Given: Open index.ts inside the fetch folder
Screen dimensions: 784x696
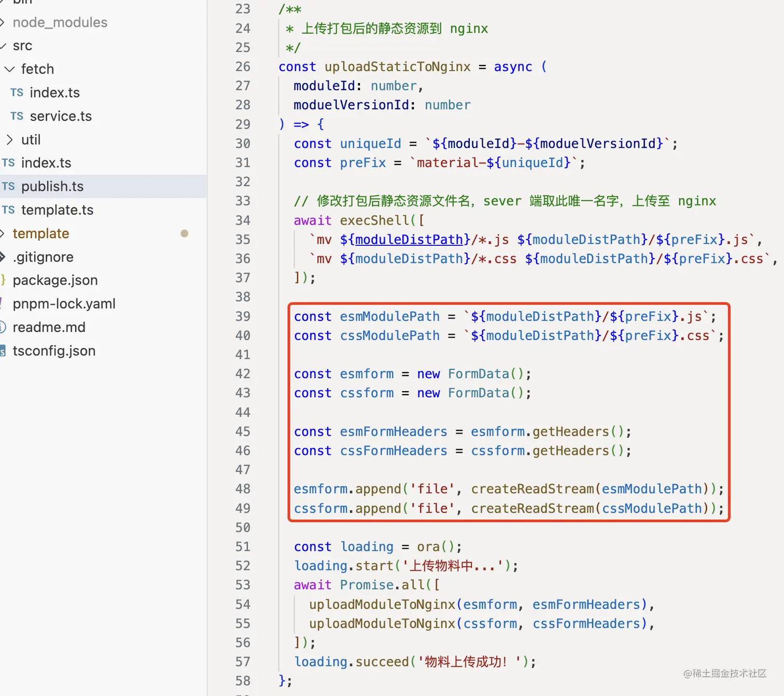Looking at the screenshot, I should 54,92.
